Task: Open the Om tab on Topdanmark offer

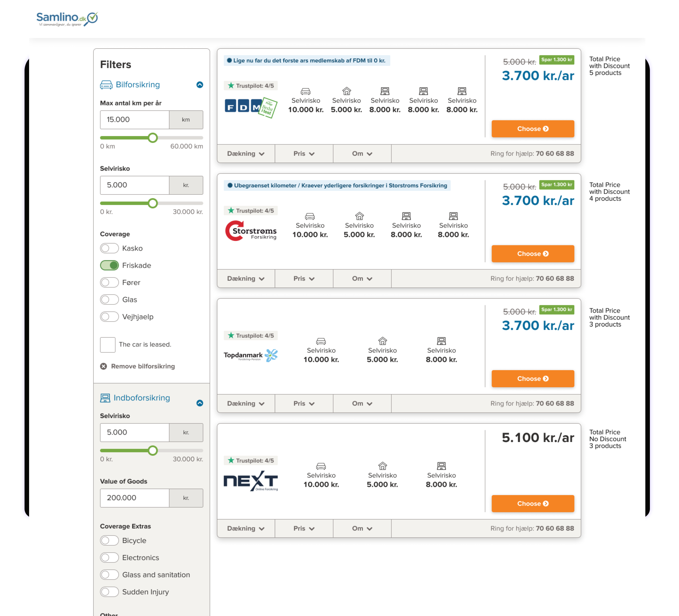Action: tap(362, 404)
